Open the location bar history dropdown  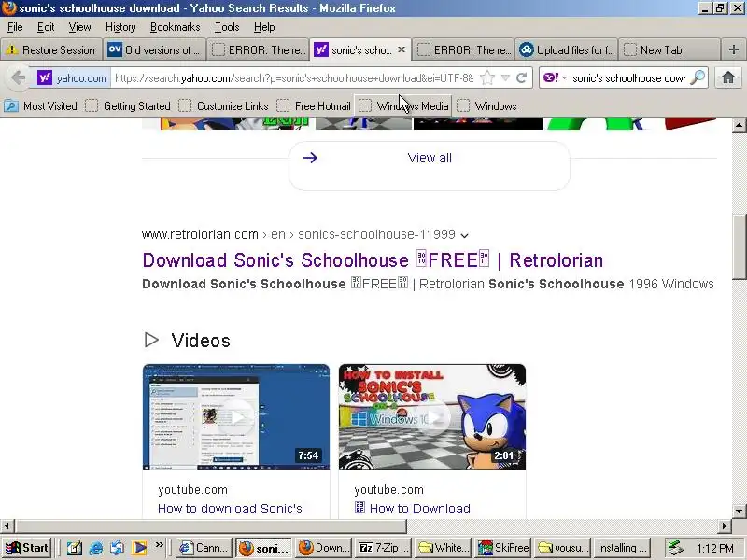point(505,77)
